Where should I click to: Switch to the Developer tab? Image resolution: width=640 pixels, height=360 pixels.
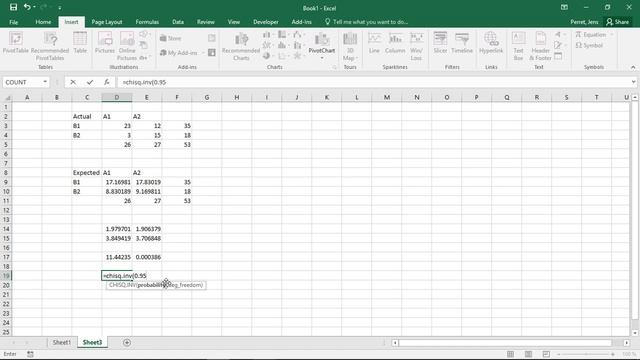[266, 22]
